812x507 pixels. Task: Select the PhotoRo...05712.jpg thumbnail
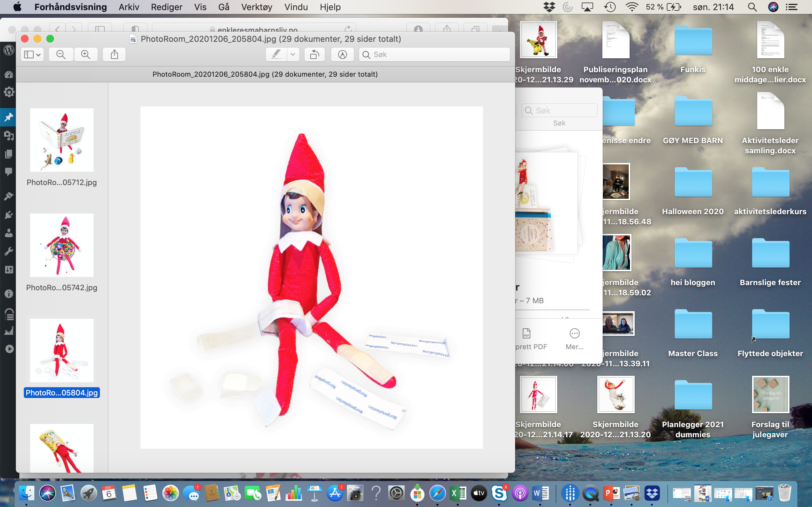point(62,140)
